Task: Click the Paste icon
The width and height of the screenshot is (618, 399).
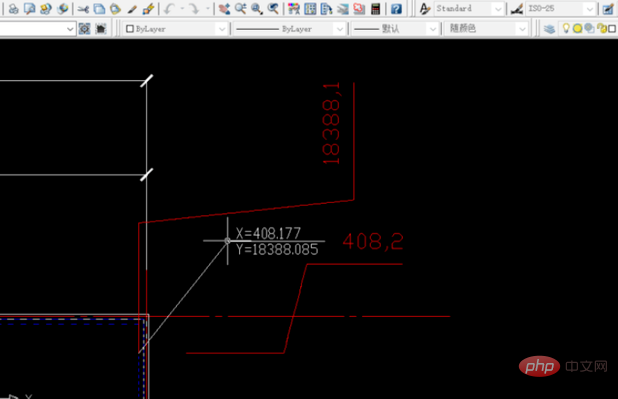Action: (x=115, y=9)
